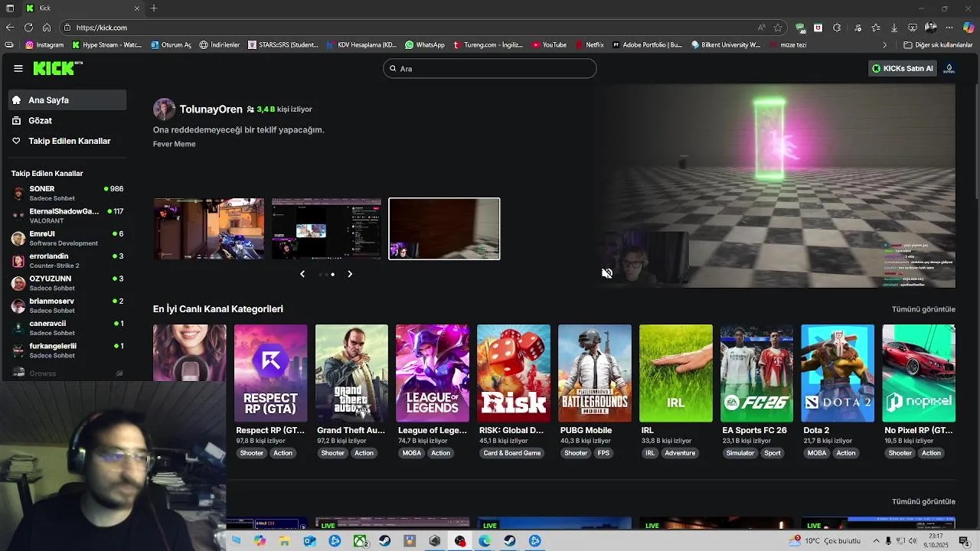Open new tab with plus icon

pos(154,8)
